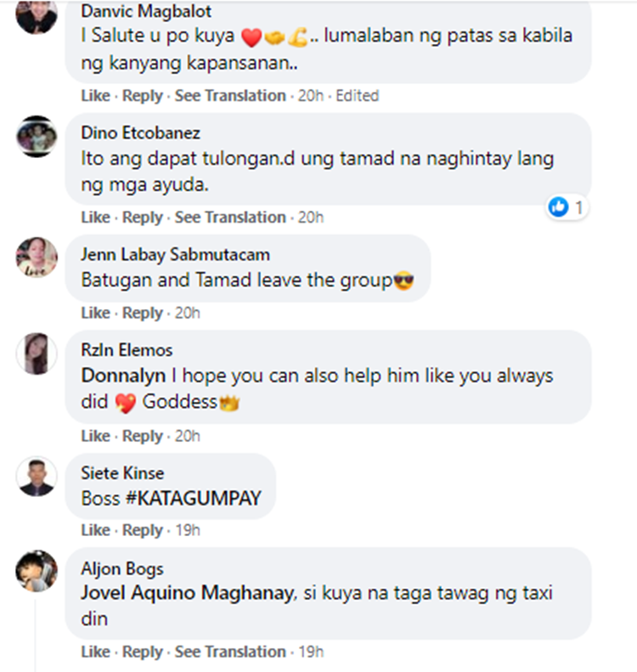Open the Dino Etcobanez name link
This screenshot has height=672, width=637.
click(140, 133)
